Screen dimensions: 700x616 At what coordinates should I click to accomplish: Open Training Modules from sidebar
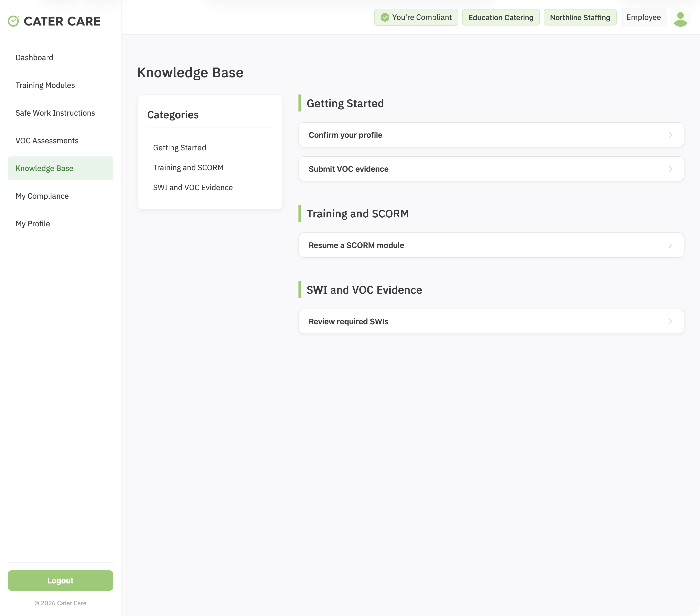[60, 85]
